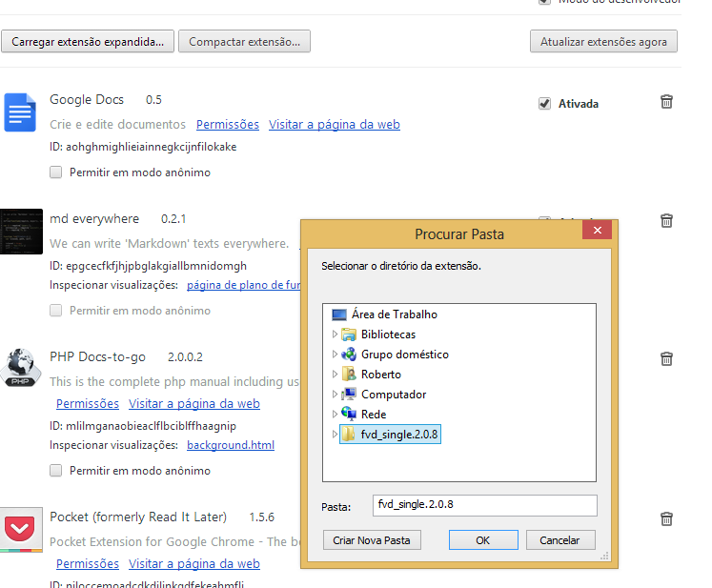Expand the fvd_single.2.0.8 node
Image resolution: width=712 pixels, height=588 pixels.
[x=335, y=434]
